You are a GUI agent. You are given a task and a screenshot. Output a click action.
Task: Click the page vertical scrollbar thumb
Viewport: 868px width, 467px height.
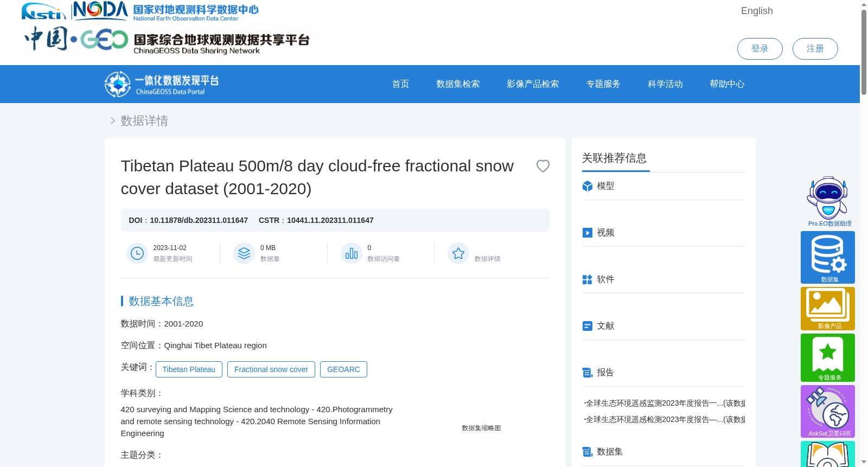coord(864,52)
